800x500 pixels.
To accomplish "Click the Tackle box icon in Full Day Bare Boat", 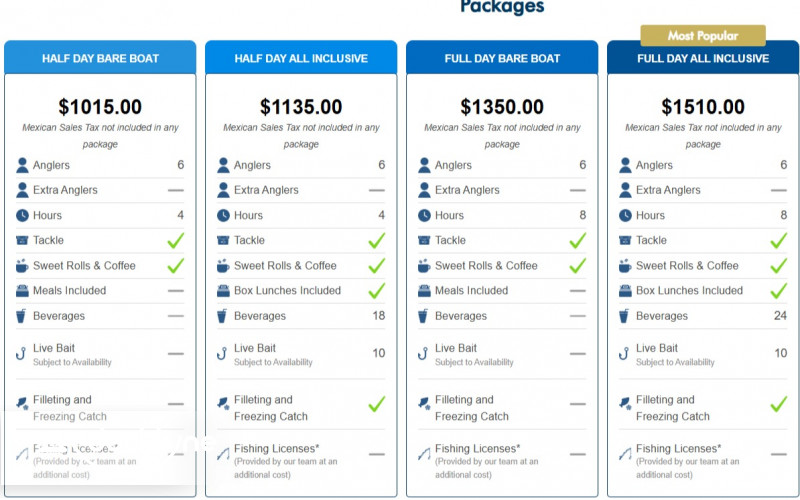I will (x=425, y=240).
